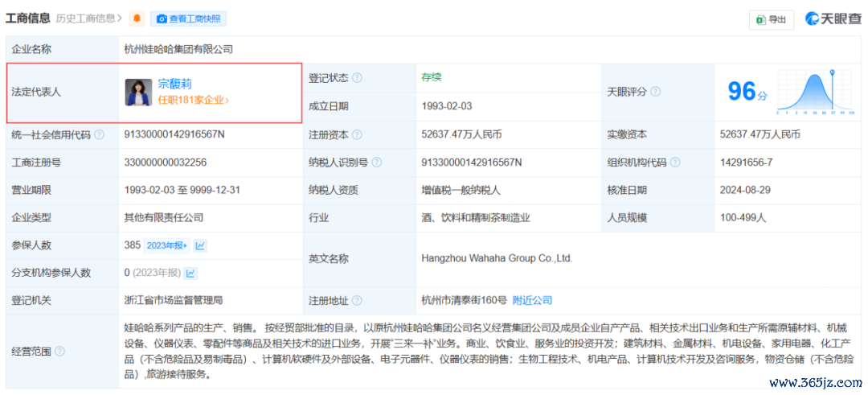This screenshot has height=395, width=868.
Task: Click trend chart icon beside 参保人数
Action: pos(201,245)
